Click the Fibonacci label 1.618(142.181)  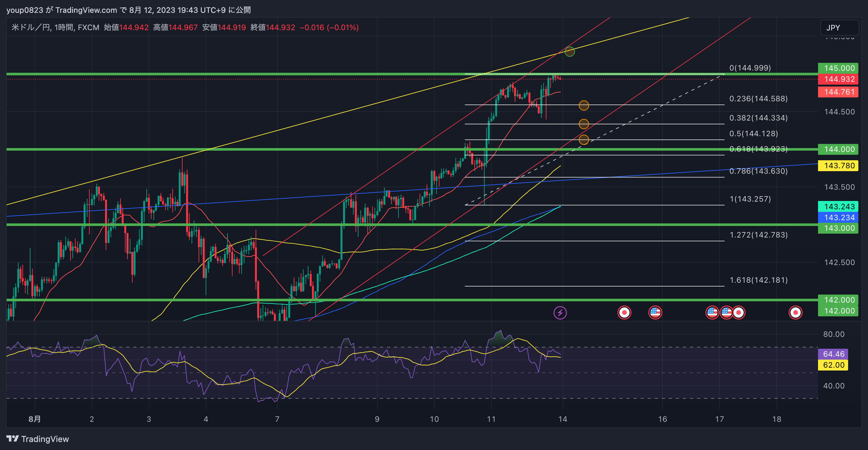point(758,280)
